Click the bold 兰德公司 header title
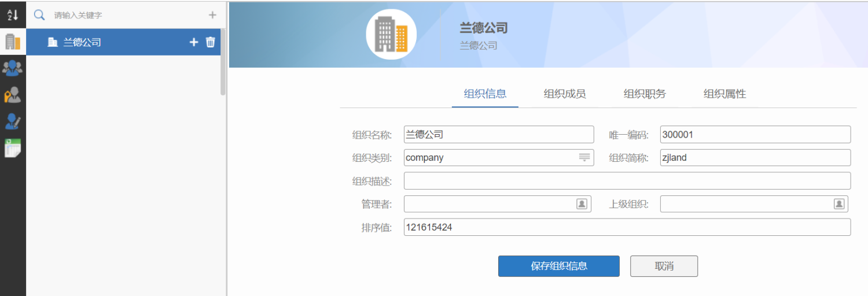Viewport: 868px width, 296px height. click(x=483, y=28)
